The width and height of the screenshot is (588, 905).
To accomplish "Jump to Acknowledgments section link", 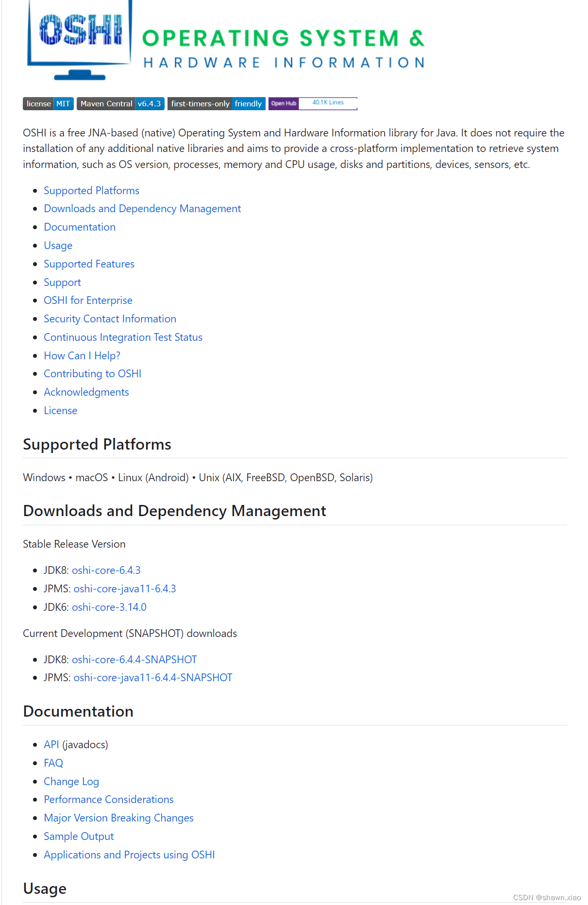I will tap(86, 392).
